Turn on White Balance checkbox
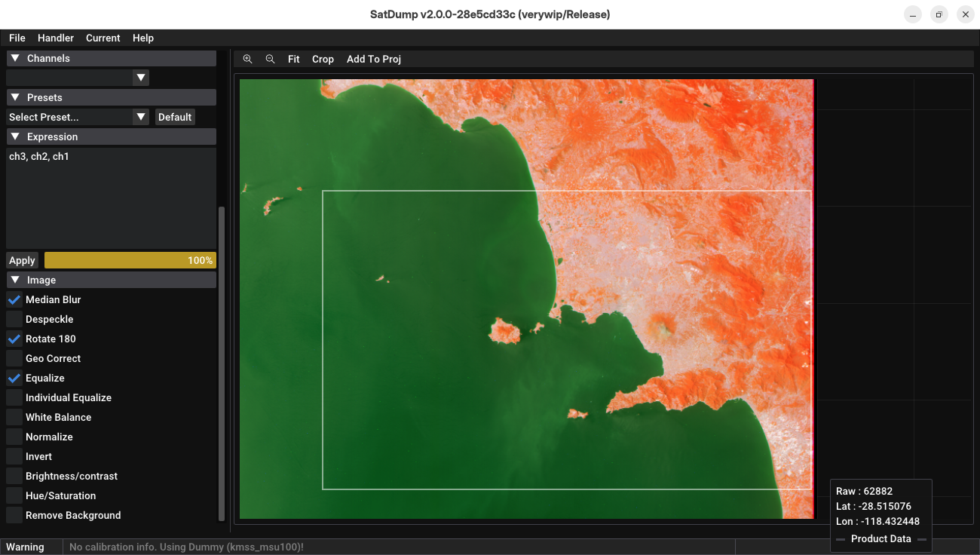The width and height of the screenshot is (980, 555). (x=14, y=417)
